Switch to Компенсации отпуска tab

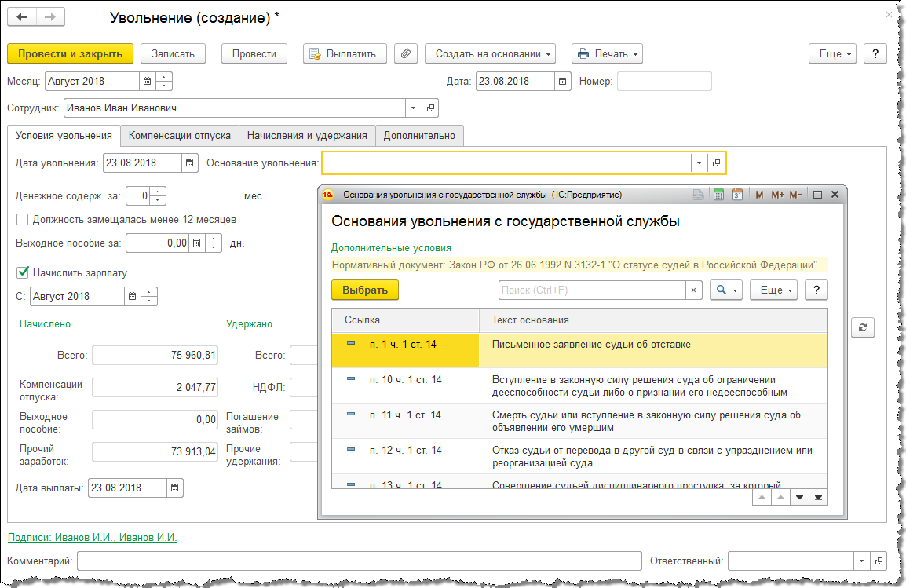tap(180, 136)
